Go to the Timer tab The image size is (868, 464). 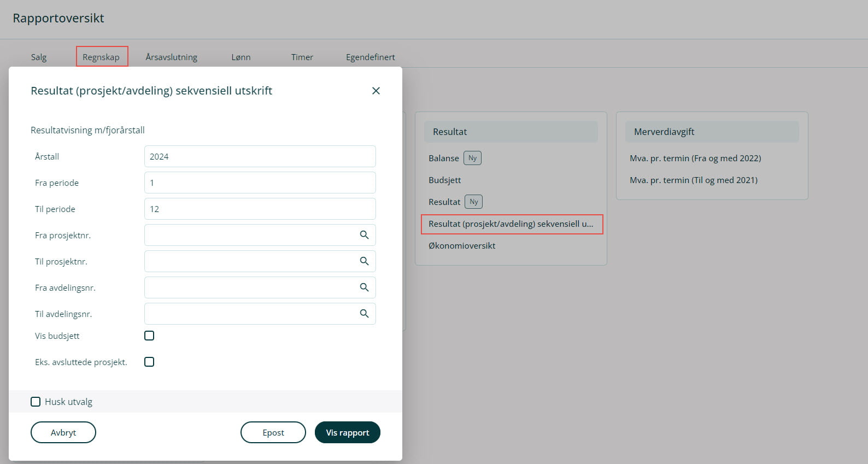tap(302, 57)
